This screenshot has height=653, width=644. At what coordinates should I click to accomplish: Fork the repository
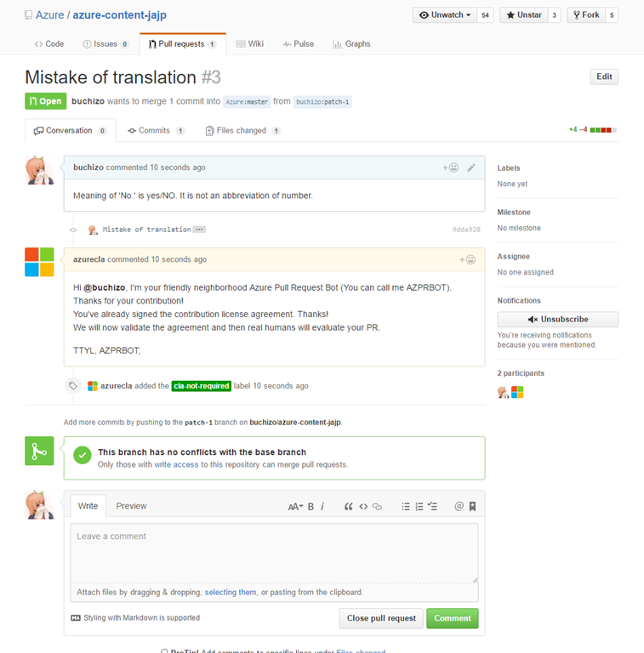[x=586, y=15]
